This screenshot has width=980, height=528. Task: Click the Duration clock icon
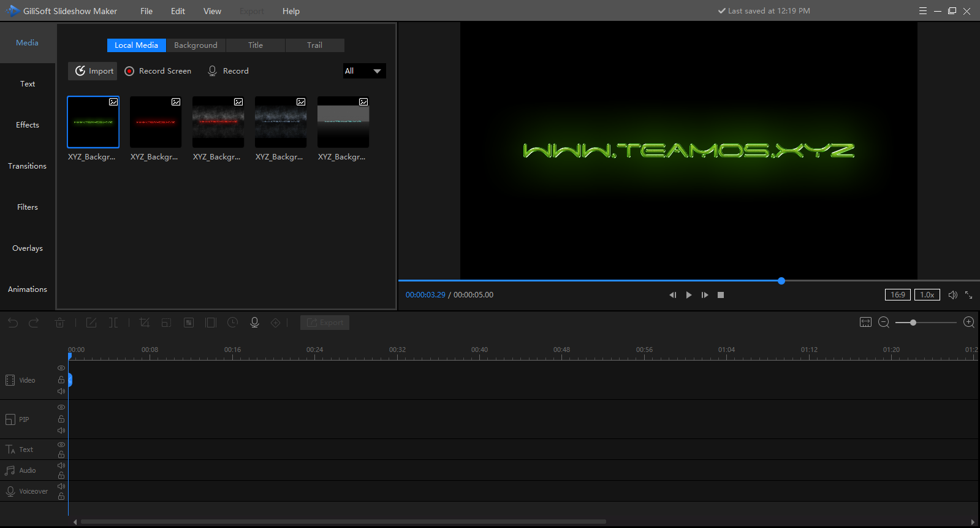point(232,323)
